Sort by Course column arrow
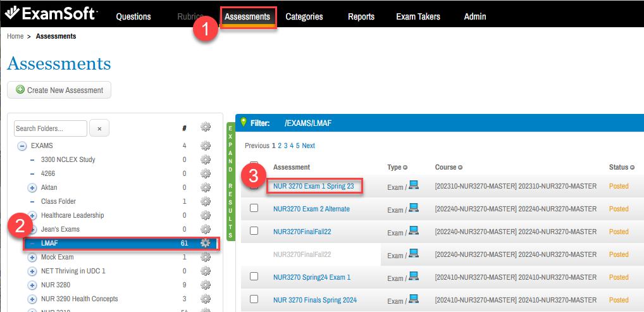This screenshot has width=644, height=312. (461, 167)
